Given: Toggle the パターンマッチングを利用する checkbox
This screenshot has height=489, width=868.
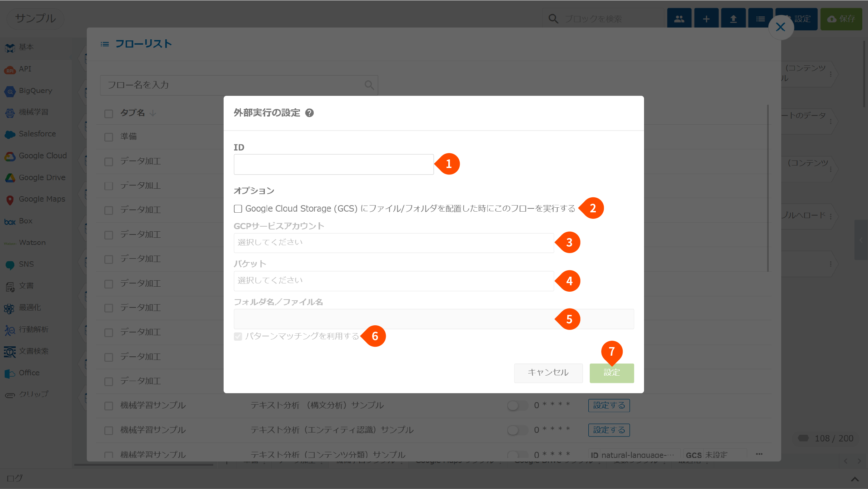Looking at the screenshot, I should (x=238, y=336).
